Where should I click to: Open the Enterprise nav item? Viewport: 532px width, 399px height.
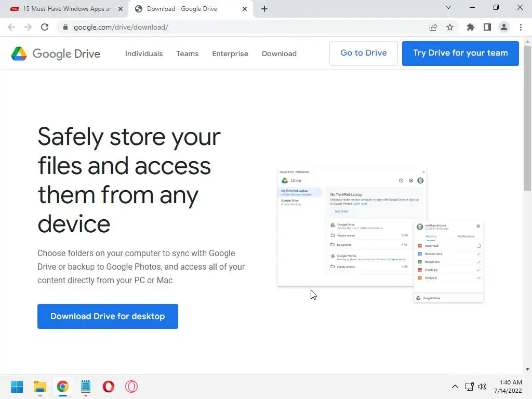[x=230, y=54]
